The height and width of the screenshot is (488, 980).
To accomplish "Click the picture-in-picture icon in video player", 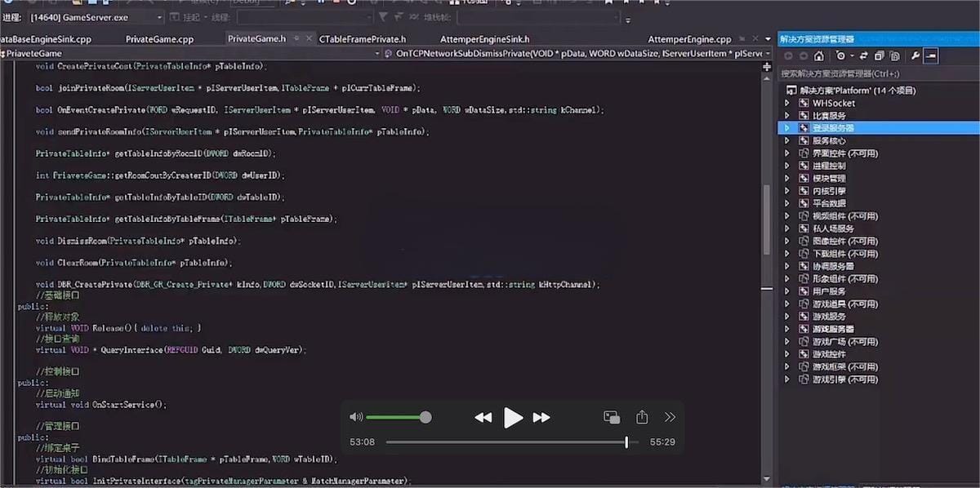I will point(612,417).
